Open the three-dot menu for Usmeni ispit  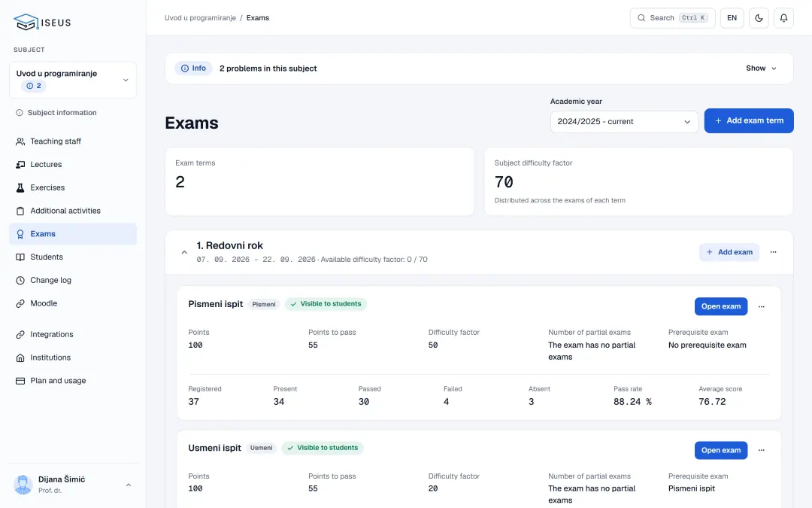761,451
